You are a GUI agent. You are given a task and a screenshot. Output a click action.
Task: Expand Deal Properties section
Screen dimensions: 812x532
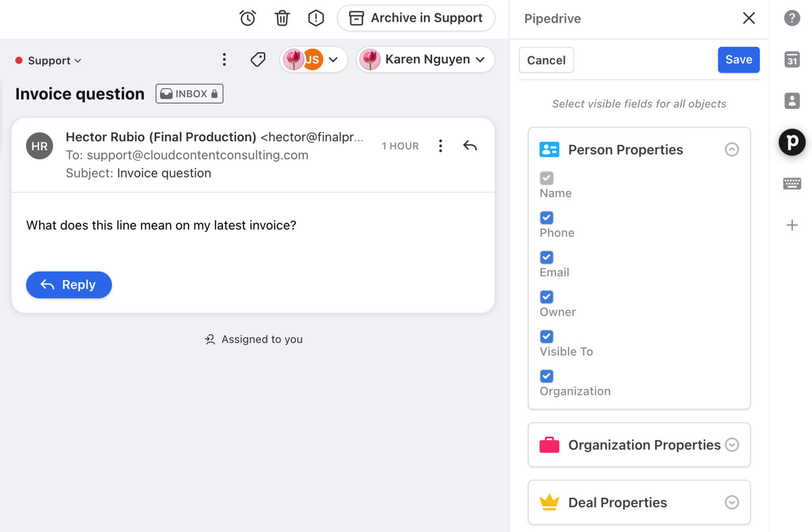pyautogui.click(x=732, y=502)
